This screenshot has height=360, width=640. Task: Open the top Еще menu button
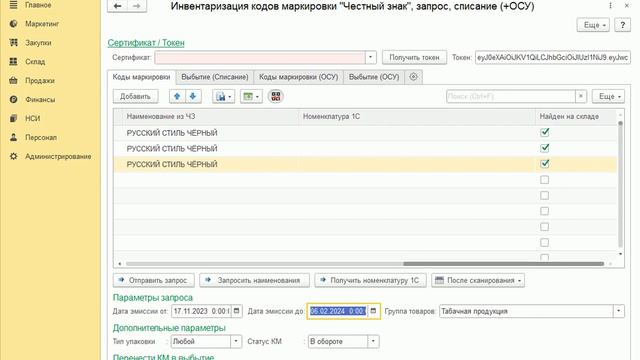tap(593, 25)
